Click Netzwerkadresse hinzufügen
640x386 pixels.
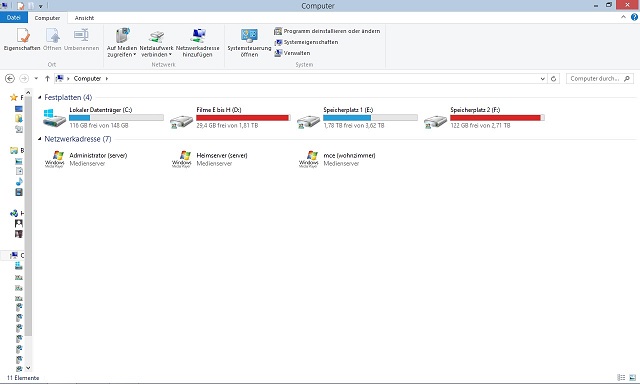point(198,42)
